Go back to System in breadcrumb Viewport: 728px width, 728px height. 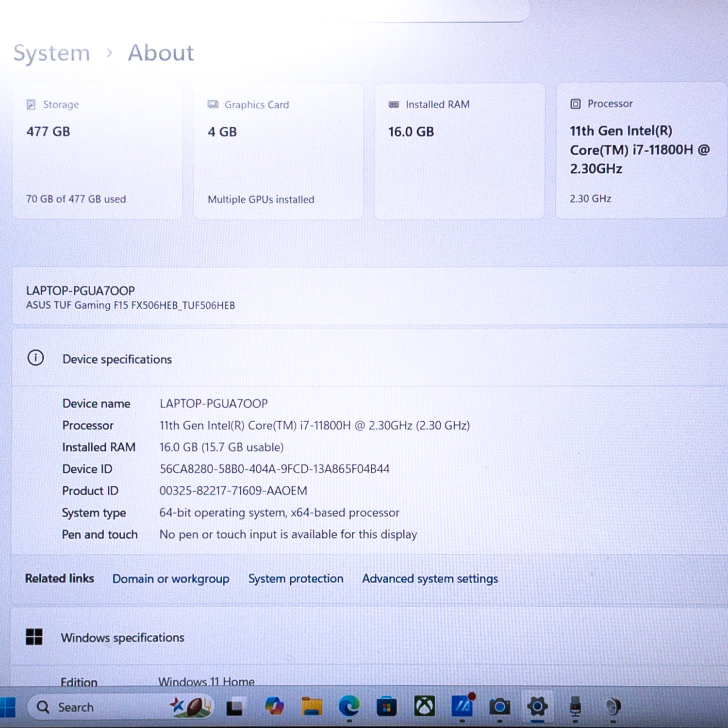(x=51, y=53)
